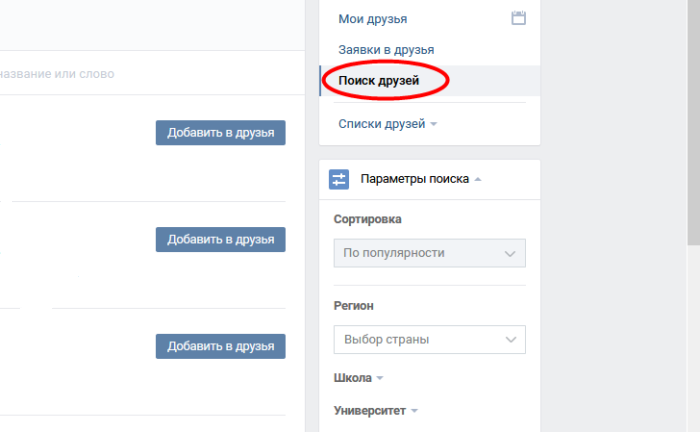Open the Выбор страны country dropdown
Screen dimensions: 700x432
coord(429,340)
